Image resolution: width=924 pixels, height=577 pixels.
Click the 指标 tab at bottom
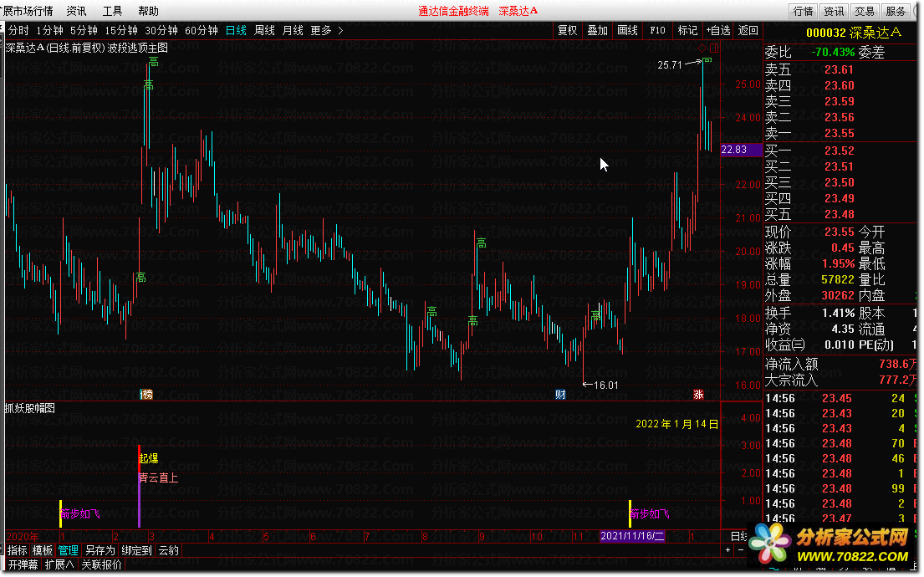tap(17, 550)
